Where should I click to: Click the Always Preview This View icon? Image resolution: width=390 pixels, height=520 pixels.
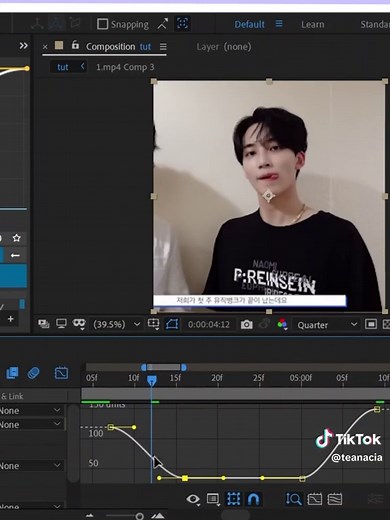click(x=44, y=324)
